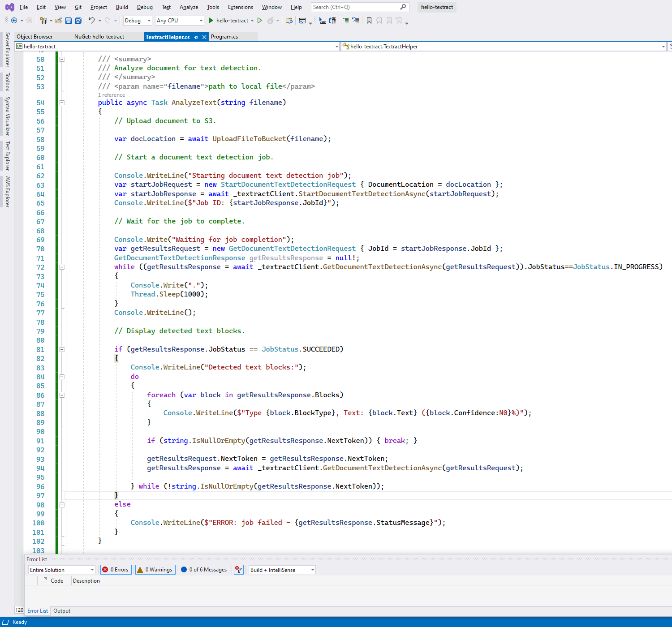Start hello-textract with the green play icon
Screen dimensions: 672x627
pyautogui.click(x=211, y=21)
